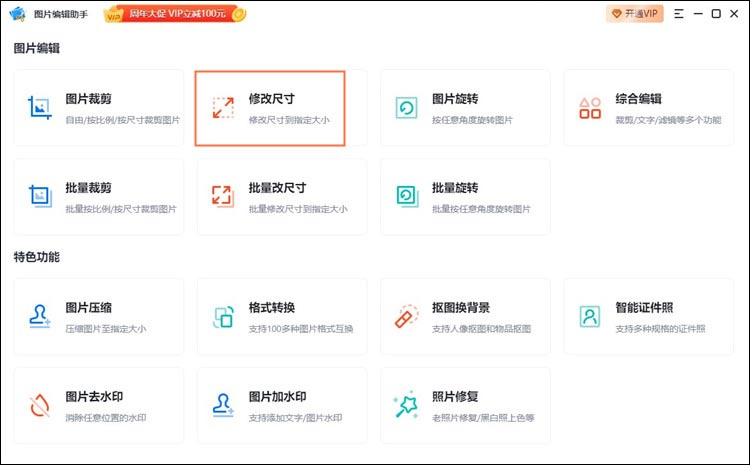Click the 图片编辑助手 app logo
Screen dimensions: 750x465
point(17,13)
